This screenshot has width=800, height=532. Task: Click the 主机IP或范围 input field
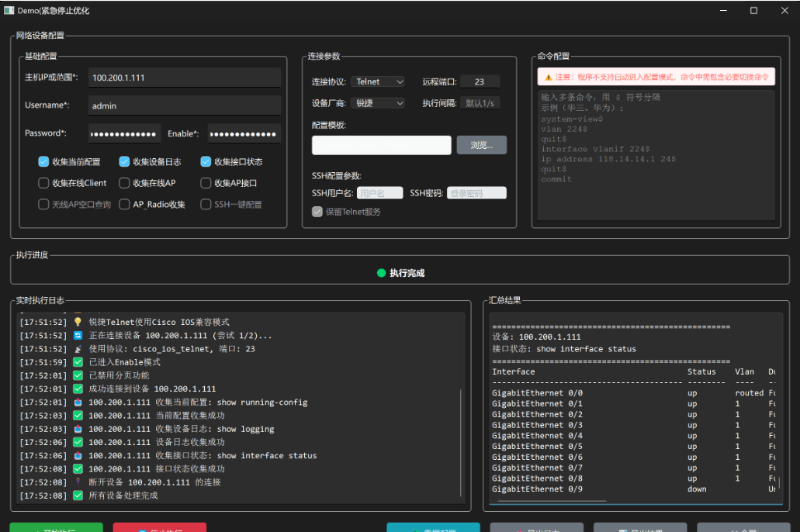point(184,78)
